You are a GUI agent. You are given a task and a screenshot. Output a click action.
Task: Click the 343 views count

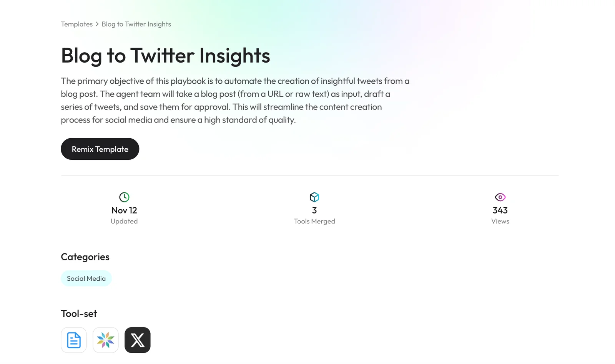coord(500,210)
